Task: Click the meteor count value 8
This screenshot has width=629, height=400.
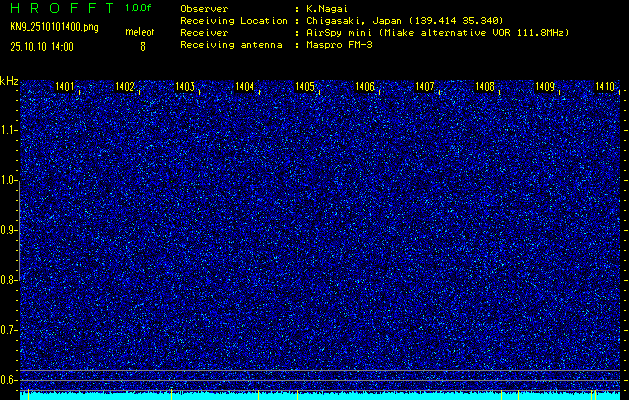Action: tap(142, 46)
